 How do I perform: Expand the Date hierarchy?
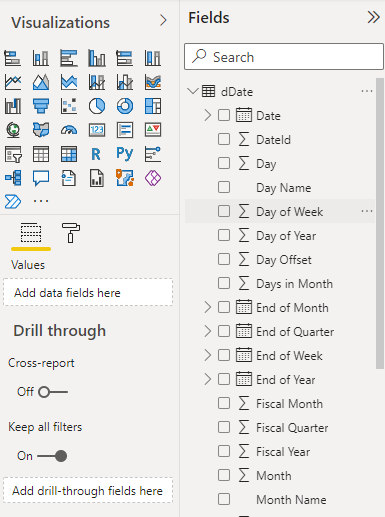[x=207, y=115]
